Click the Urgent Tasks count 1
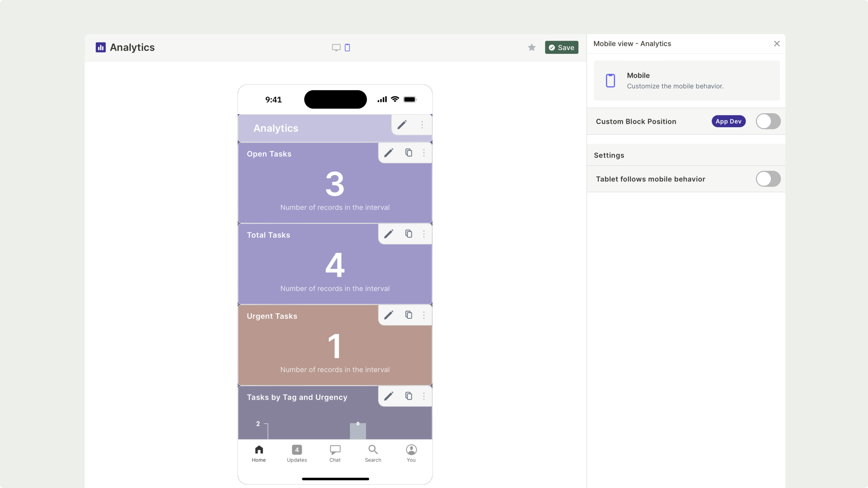Viewport: 868px width, 488px height. pos(335,346)
